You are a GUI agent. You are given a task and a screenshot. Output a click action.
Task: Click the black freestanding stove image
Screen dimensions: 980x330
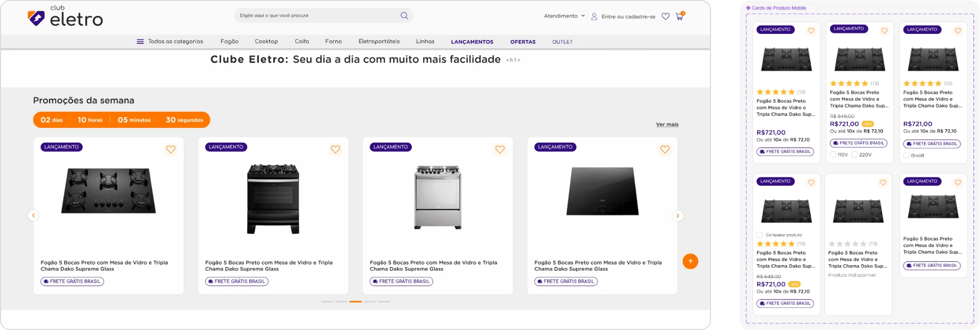[273, 199]
